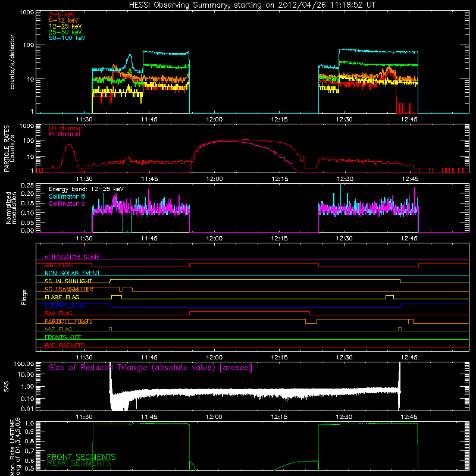Image resolution: width=476 pixels, height=476 pixels.
Task: Click the GAP_FLAG label
Action: click(x=58, y=265)
